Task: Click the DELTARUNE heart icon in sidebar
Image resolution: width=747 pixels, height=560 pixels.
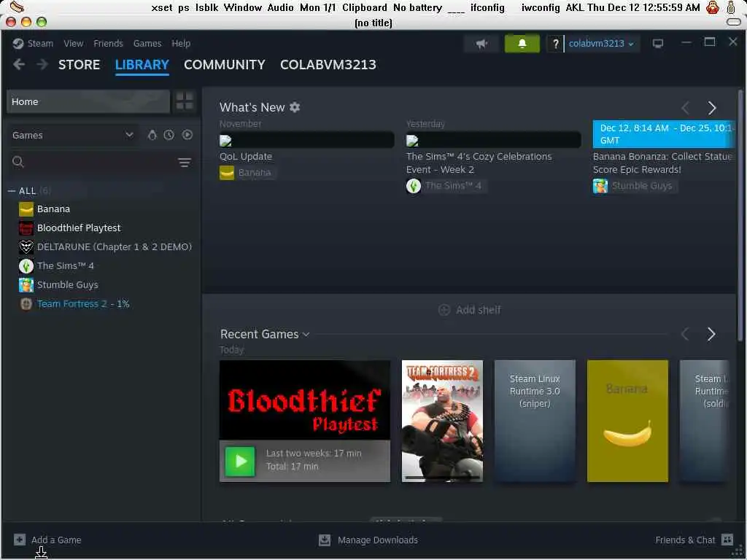Action: click(26, 246)
